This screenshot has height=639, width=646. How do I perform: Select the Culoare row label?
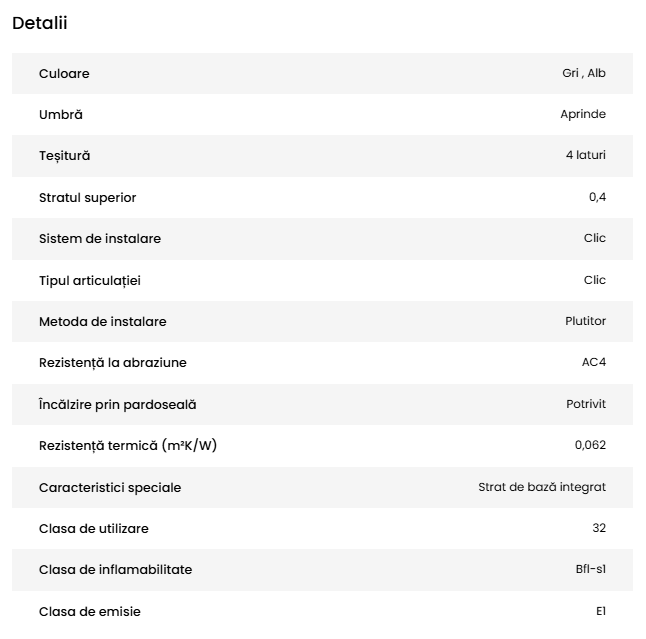pos(64,73)
